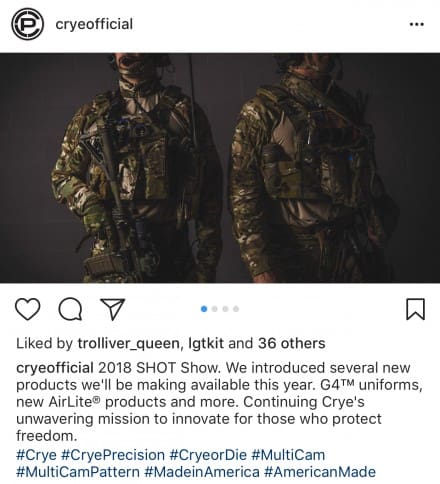This screenshot has height=484, width=440.
Task: Save post with bookmark icon
Action: click(x=415, y=309)
